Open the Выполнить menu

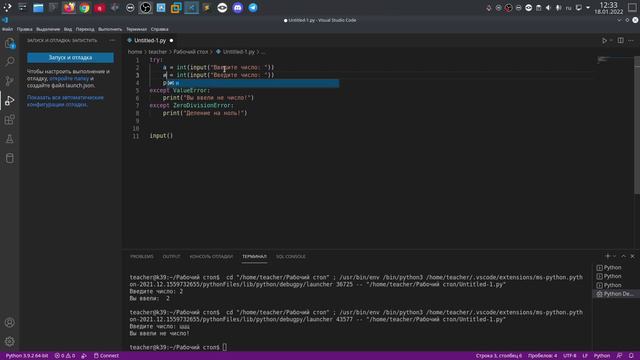[x=110, y=29]
